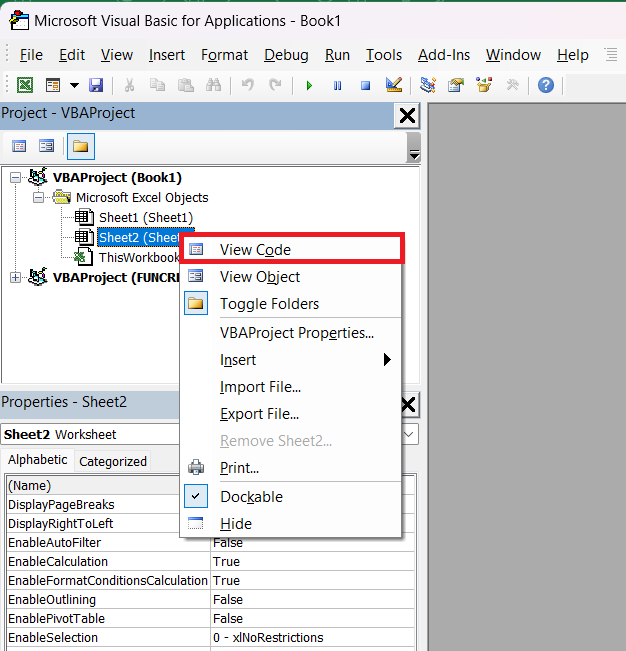Select the EnablePivotTable property row
Screen dimensions: 626x651
click(x=210, y=618)
